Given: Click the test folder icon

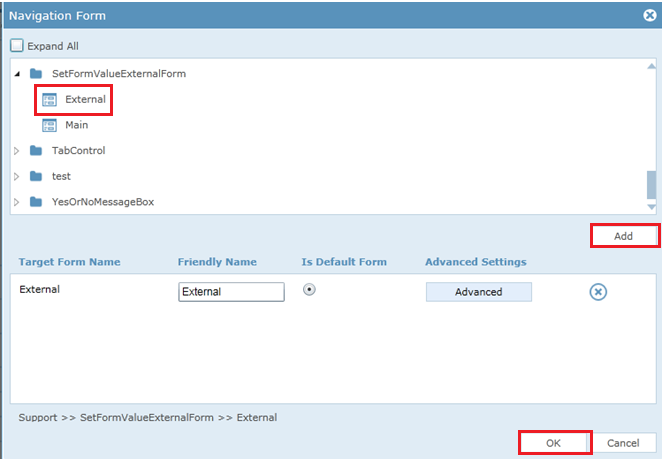Looking at the screenshot, I should pos(36,176).
